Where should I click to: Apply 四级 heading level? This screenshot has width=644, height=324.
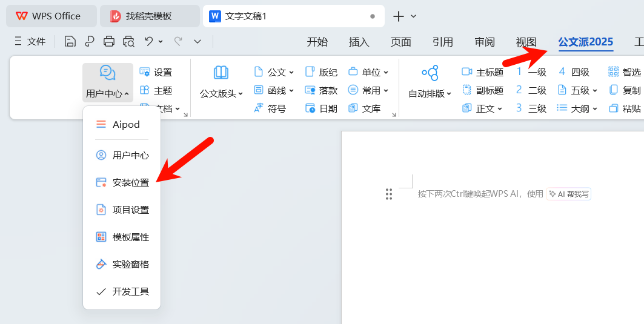click(x=574, y=72)
